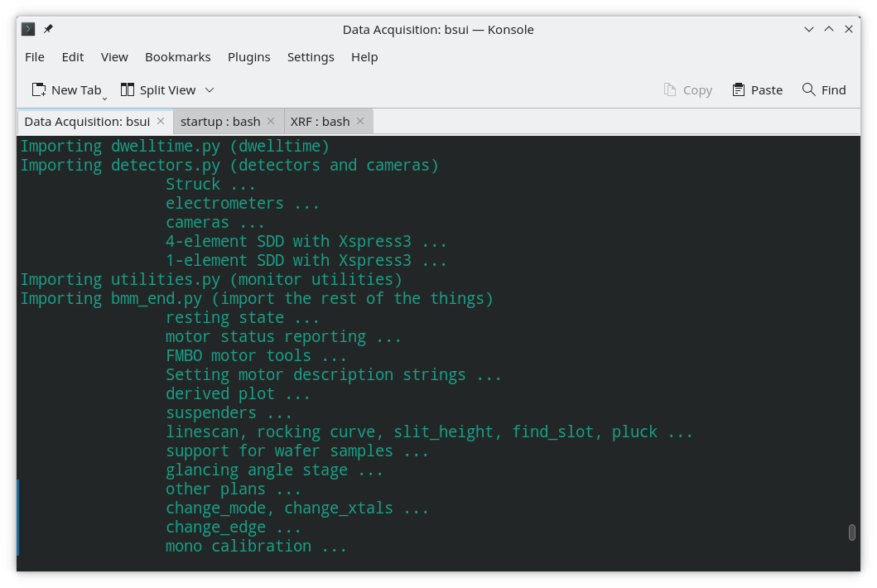Click the 'change_mode, change_xtals ...' line
877x588 pixels.
297,508
